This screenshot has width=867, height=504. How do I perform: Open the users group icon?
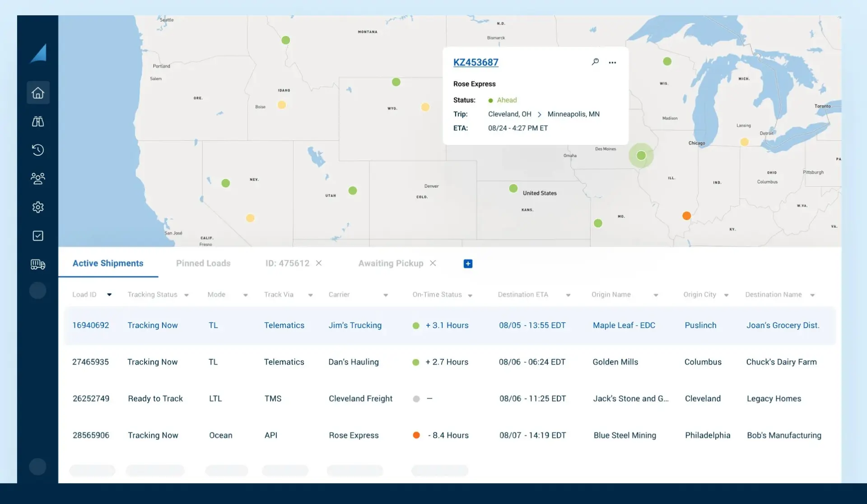[38, 179]
